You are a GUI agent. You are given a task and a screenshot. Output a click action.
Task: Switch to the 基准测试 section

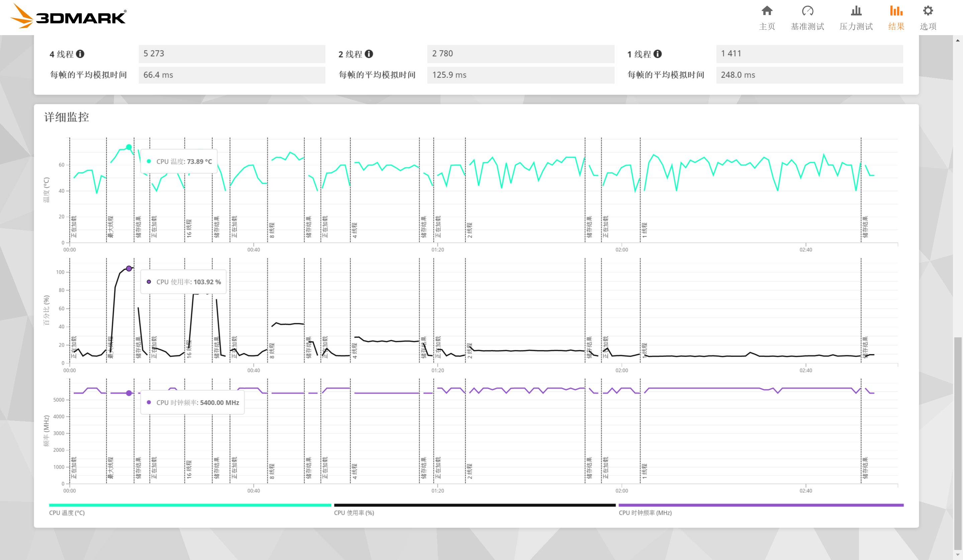pos(807,11)
